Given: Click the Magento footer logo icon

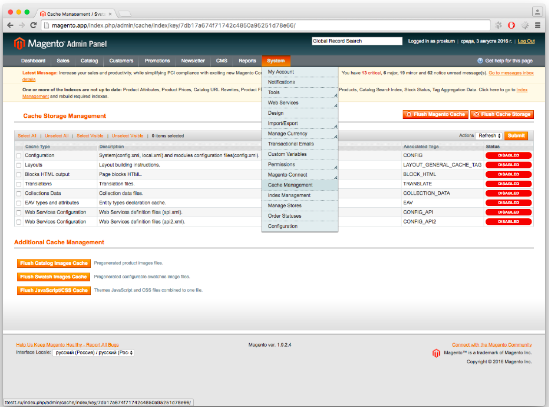Looking at the screenshot, I should (x=436, y=353).
